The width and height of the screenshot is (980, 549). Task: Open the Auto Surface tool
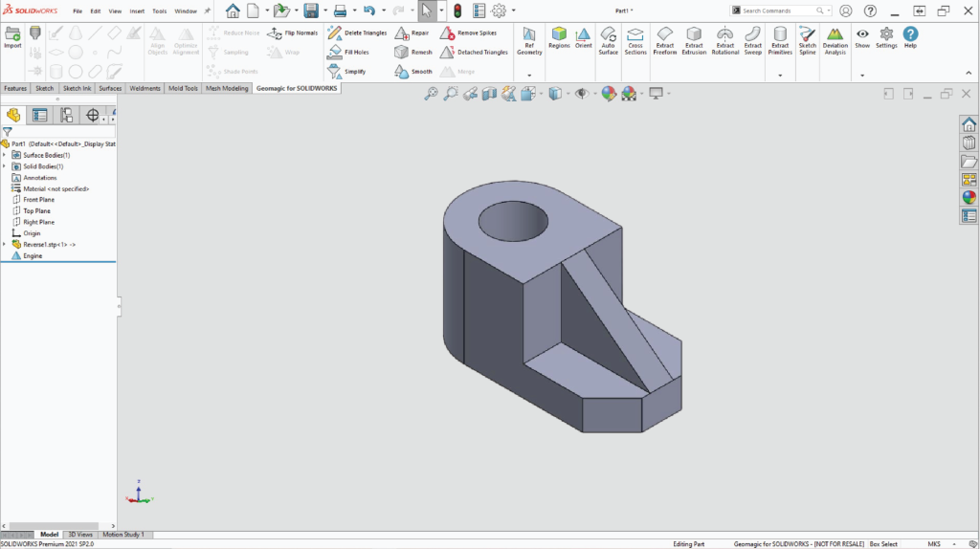tap(609, 40)
